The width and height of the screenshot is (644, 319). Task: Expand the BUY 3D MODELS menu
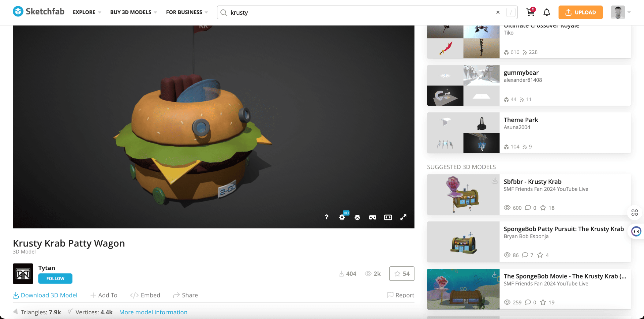point(133,12)
